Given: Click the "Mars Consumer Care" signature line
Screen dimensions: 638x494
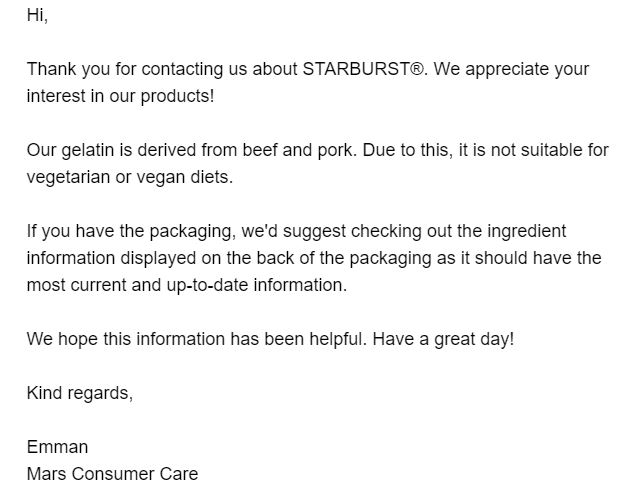Looking at the screenshot, I should (112, 474).
